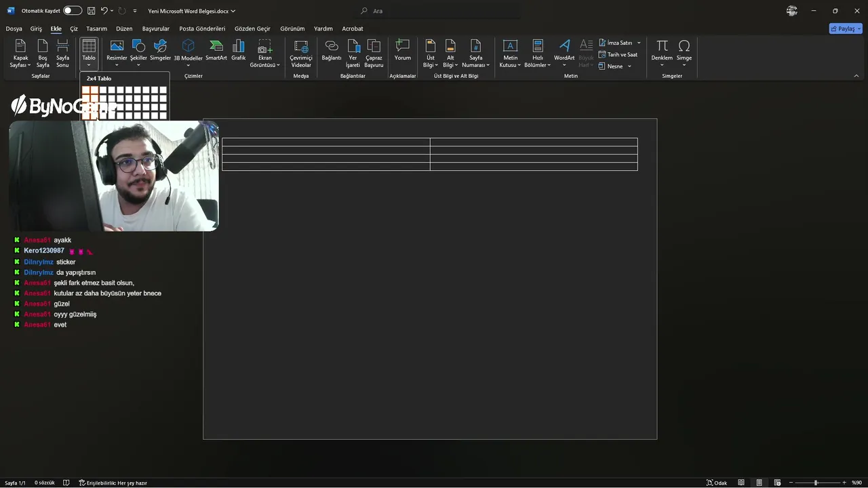This screenshot has width=868, height=488.
Task: Collapse the ribbon with the chevron
Action: tap(858, 76)
